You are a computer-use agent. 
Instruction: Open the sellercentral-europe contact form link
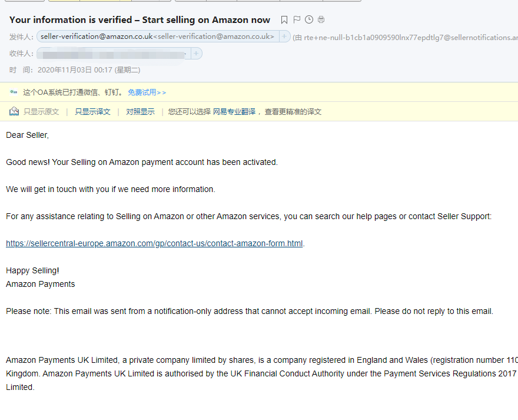click(154, 243)
